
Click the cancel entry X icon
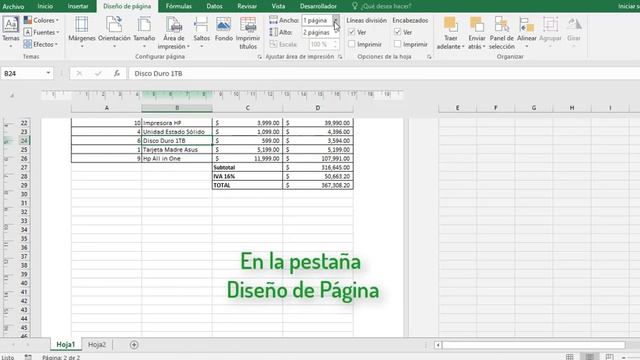79,73
